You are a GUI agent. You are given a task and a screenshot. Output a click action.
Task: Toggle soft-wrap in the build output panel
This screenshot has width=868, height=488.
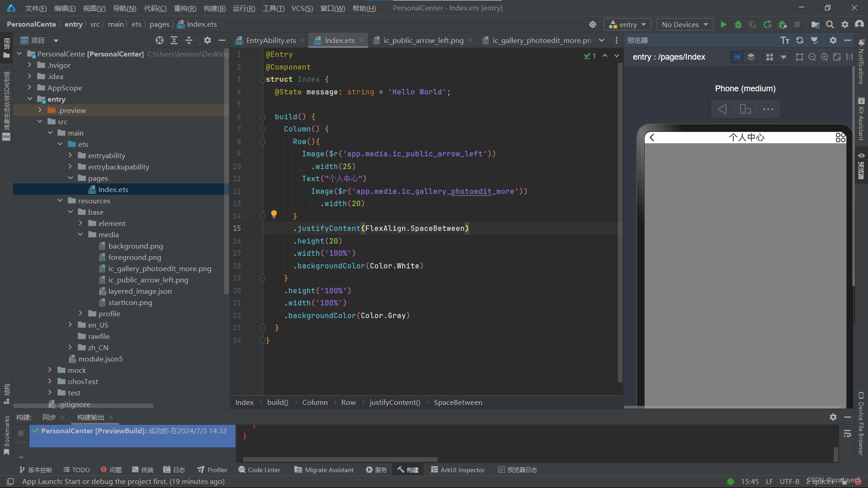[x=847, y=434]
